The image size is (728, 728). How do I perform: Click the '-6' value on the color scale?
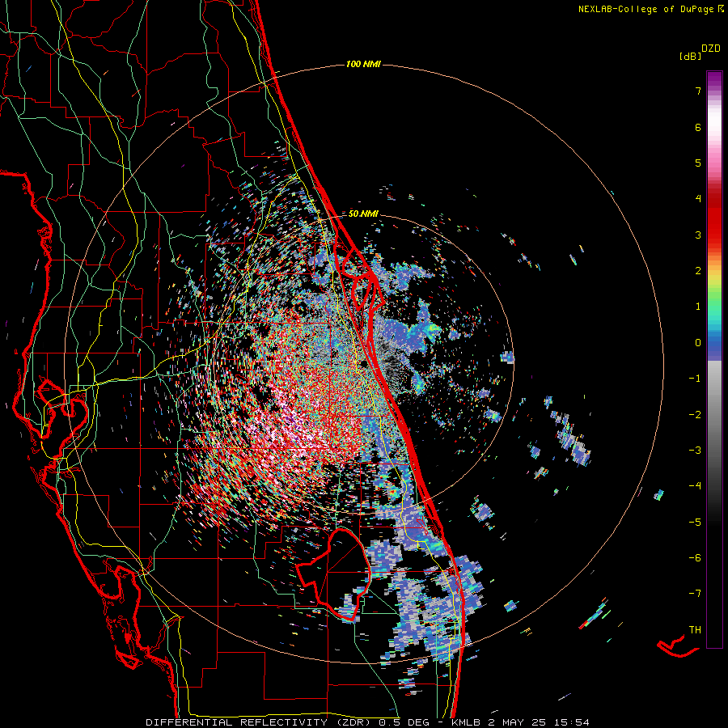pos(695,558)
